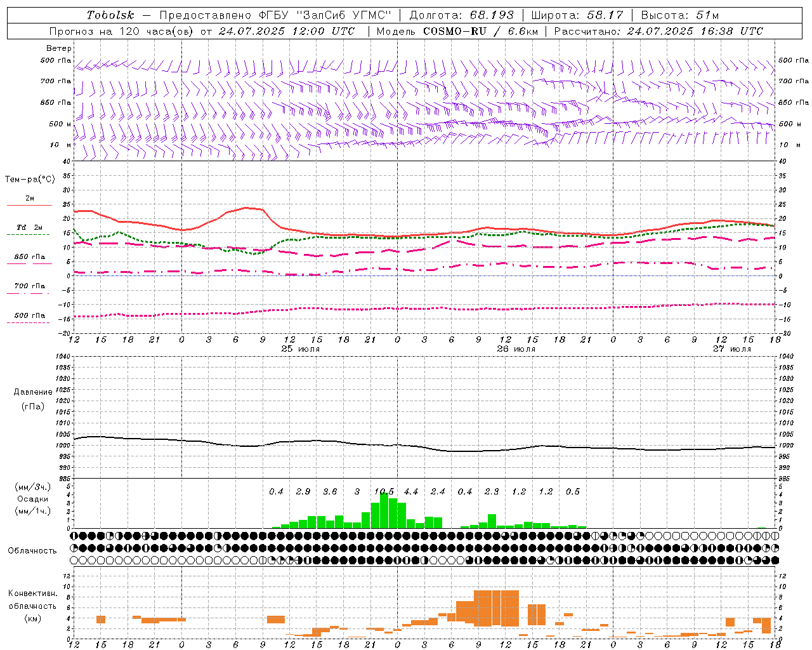Click the '25 июля' date label

point(301,349)
